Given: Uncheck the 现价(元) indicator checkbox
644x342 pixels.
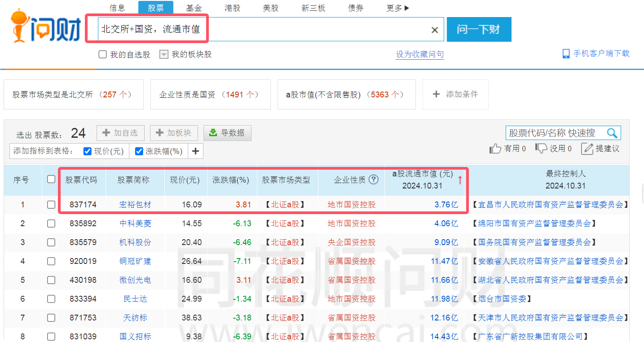Looking at the screenshot, I should [x=88, y=151].
